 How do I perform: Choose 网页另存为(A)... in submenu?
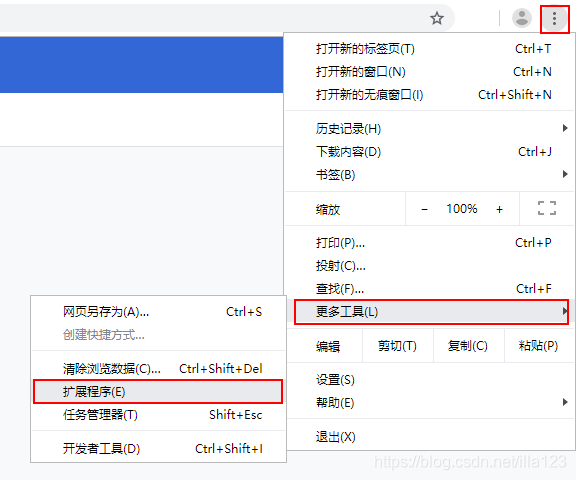(158, 312)
